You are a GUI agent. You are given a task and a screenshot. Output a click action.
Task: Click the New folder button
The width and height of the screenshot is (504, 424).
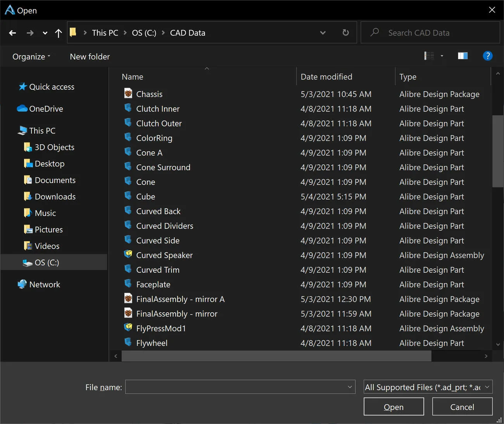[90, 57]
